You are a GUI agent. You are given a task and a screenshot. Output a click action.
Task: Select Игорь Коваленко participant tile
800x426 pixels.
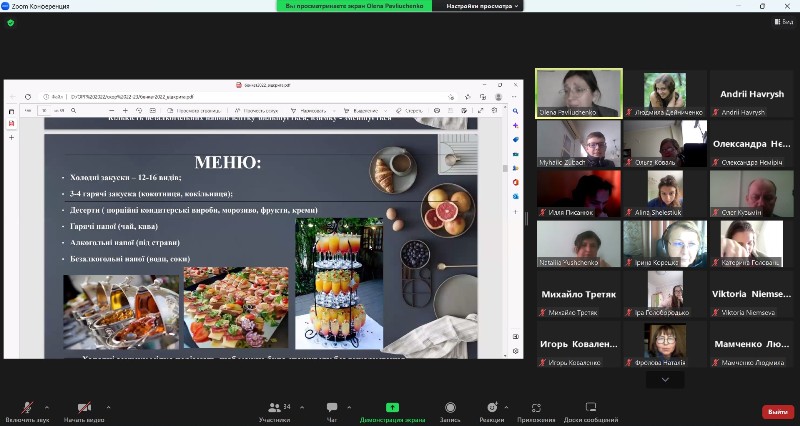tap(579, 344)
